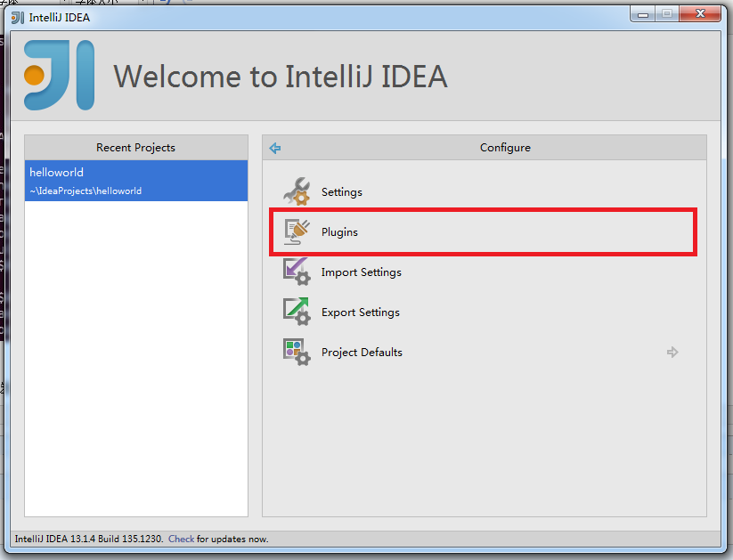This screenshot has height=560, width=733.
Task: Click the small IntelliJ icon in title bar
Action: 17,17
